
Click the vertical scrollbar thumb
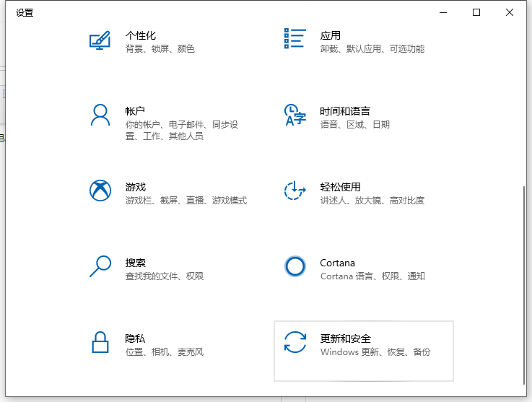[x=525, y=285]
